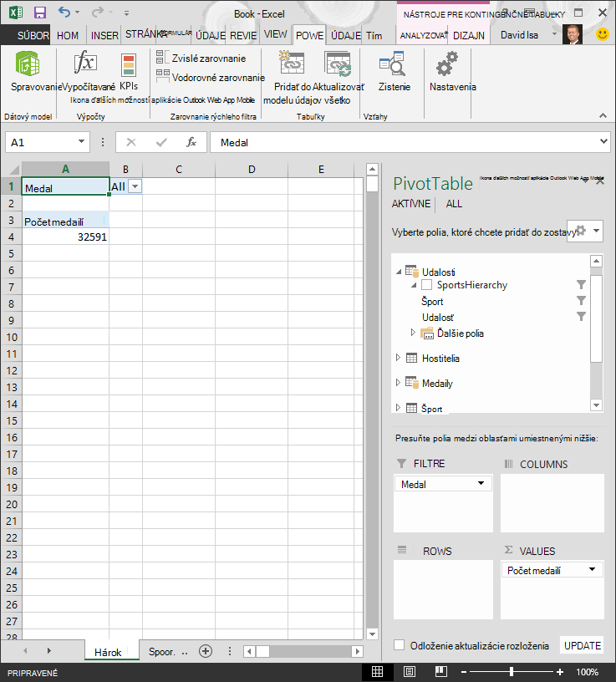616x682 pixels.
Task: Switch to Page Layout view
Action: click(x=410, y=672)
